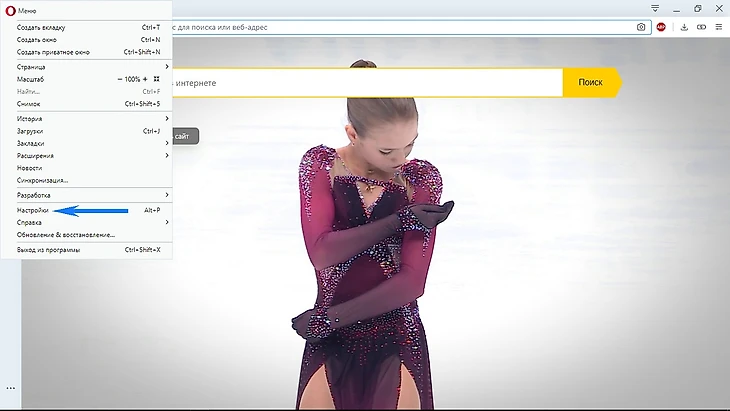Click the address bar input field
This screenshot has width=730, height=411.
click(x=400, y=27)
